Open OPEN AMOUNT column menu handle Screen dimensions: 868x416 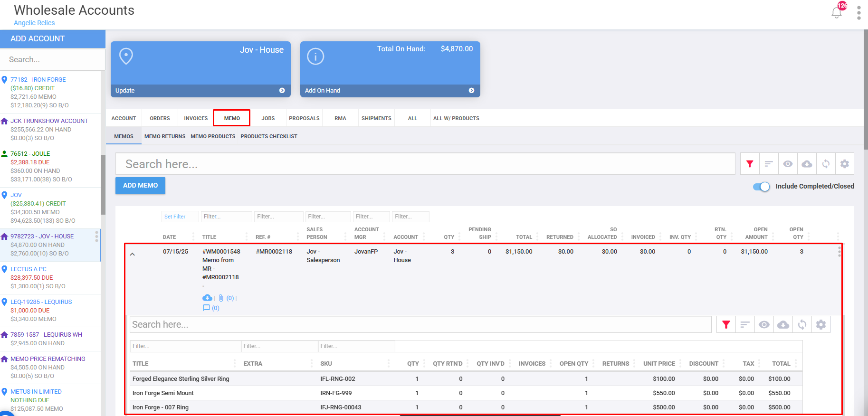click(773, 236)
